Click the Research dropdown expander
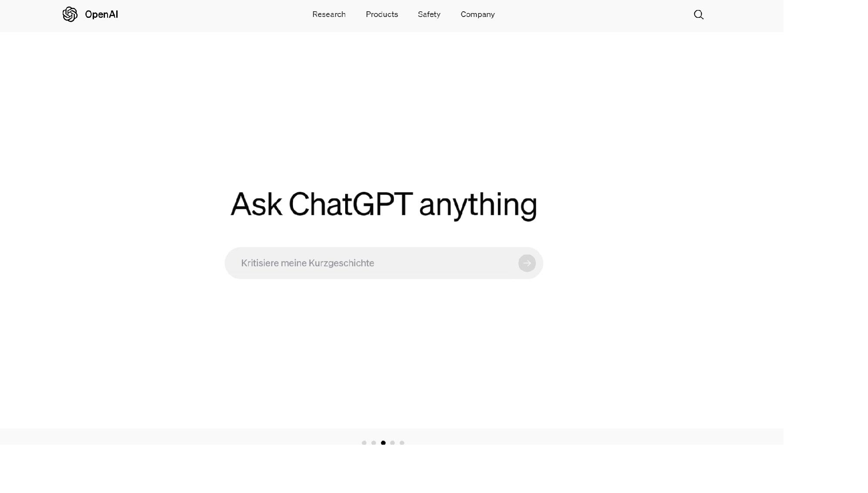The width and height of the screenshot is (868, 493). (x=329, y=14)
